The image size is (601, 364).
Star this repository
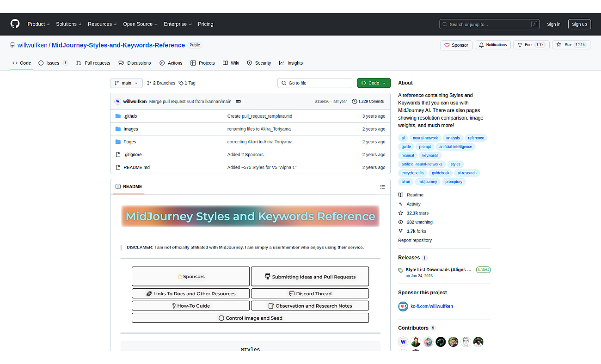[x=571, y=45]
